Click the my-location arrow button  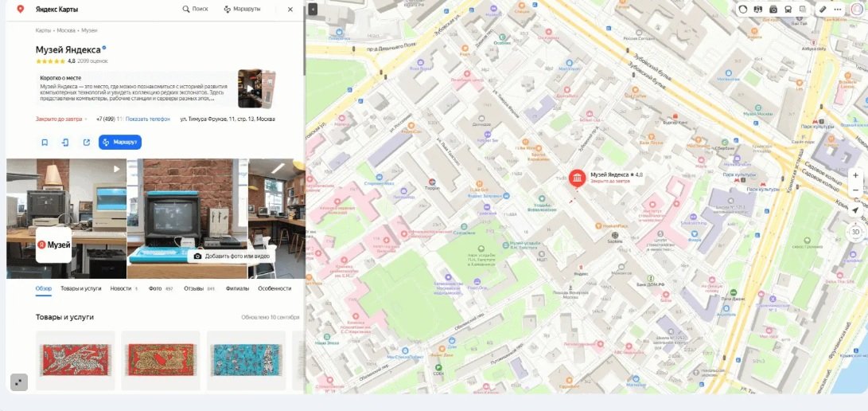point(855,210)
